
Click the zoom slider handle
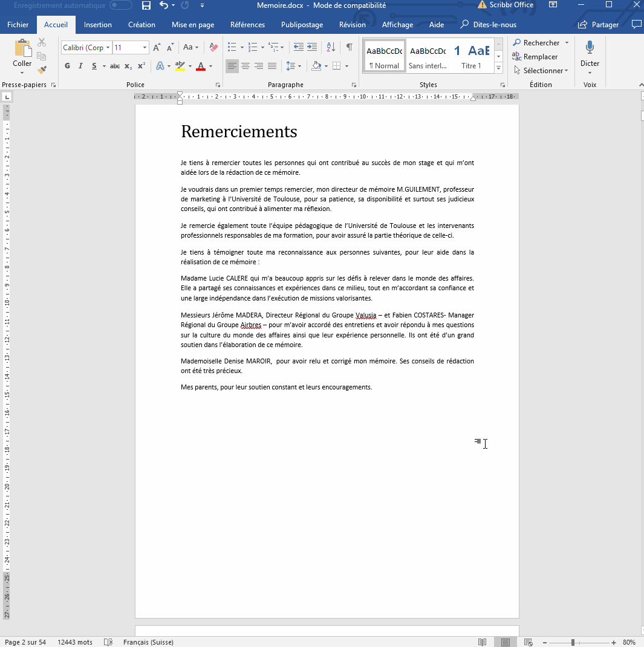[573, 642]
